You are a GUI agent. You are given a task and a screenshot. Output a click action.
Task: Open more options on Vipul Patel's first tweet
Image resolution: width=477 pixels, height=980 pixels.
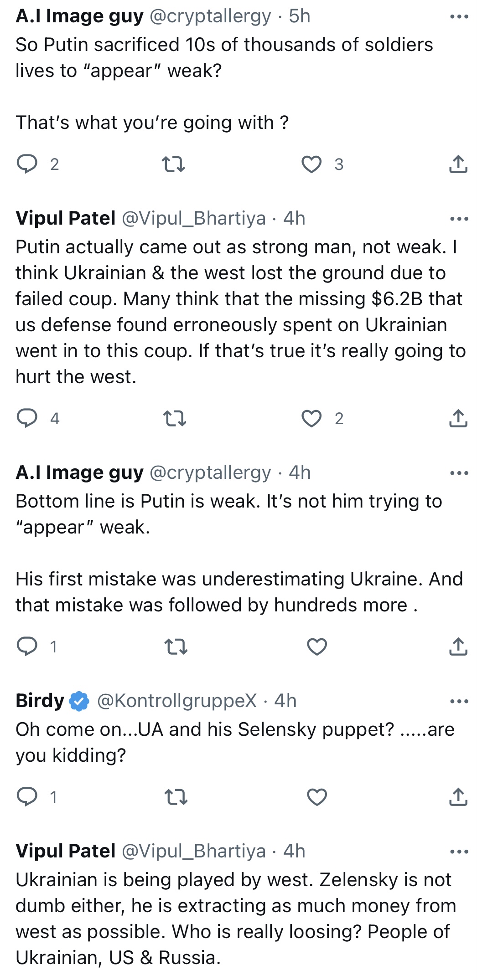coord(459,219)
